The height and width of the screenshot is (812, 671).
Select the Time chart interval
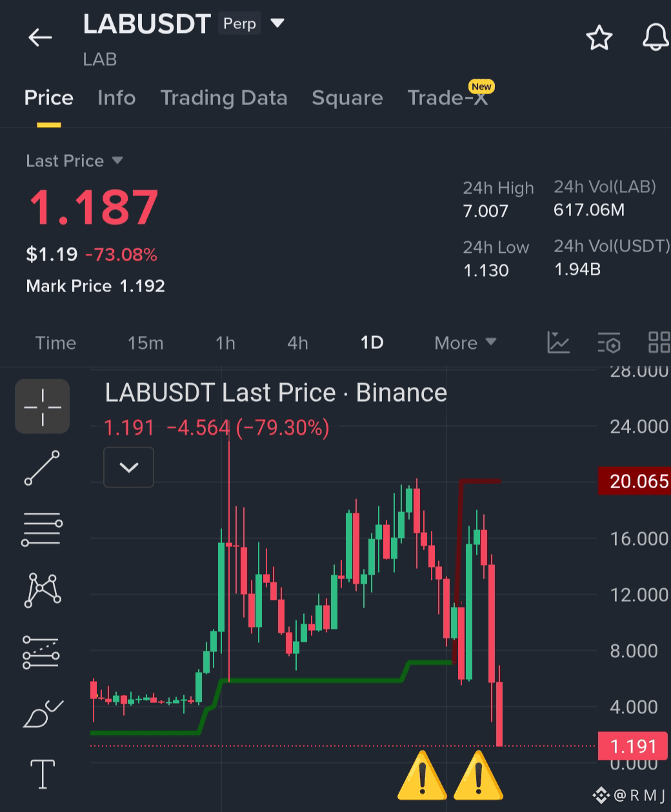coord(55,342)
